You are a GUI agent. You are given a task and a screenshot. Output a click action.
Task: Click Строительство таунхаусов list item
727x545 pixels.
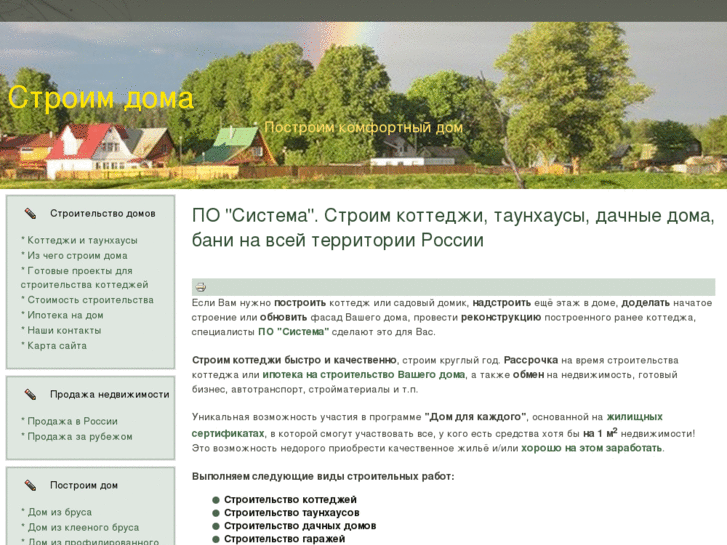[292, 513]
